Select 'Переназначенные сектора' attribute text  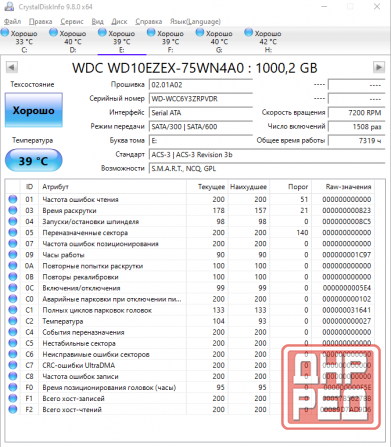tap(85, 232)
